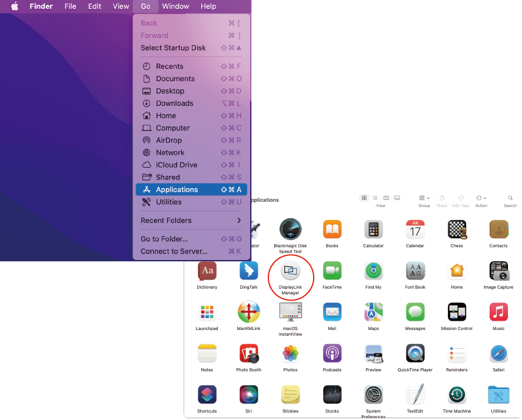Launch Blackmagic Disk Speed Test

290,229
